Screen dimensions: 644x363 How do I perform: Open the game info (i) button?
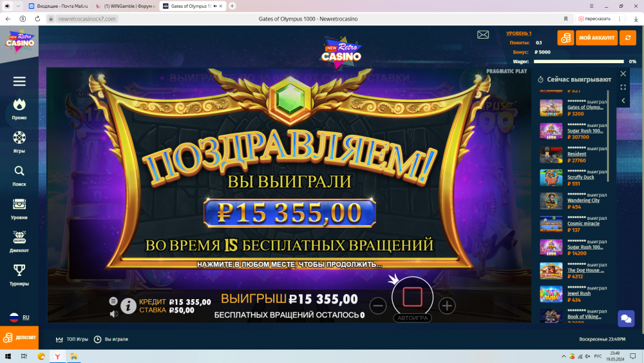click(128, 306)
